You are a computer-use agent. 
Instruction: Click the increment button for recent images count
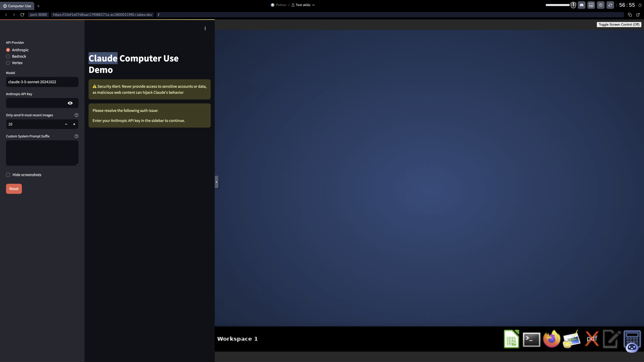click(74, 124)
